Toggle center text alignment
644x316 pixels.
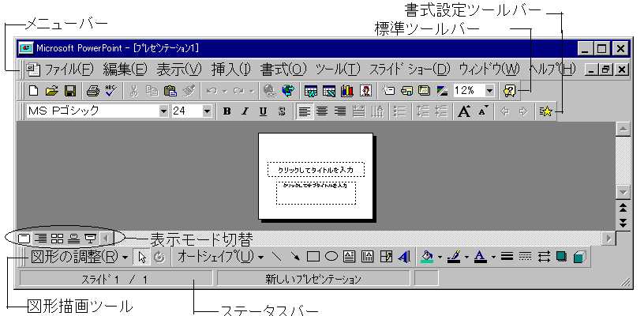pyautogui.click(x=323, y=111)
